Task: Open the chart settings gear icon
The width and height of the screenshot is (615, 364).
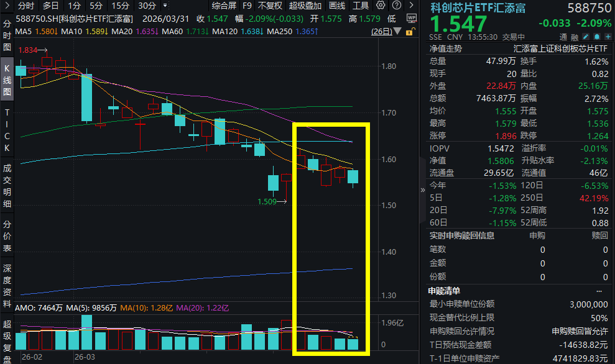Action: click(381, 5)
